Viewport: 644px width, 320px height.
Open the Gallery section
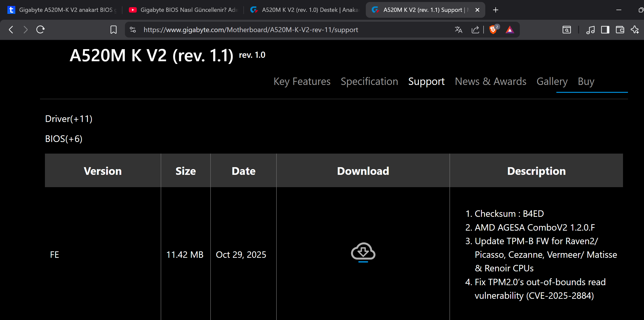552,81
